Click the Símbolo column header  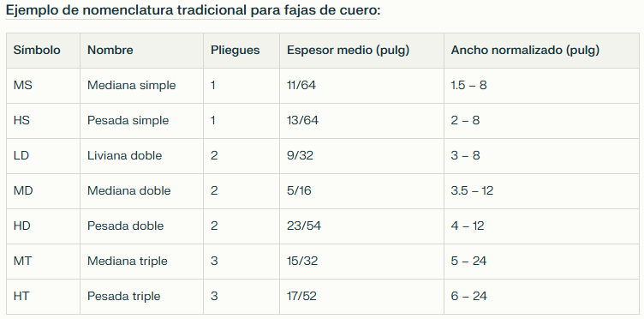43,51
